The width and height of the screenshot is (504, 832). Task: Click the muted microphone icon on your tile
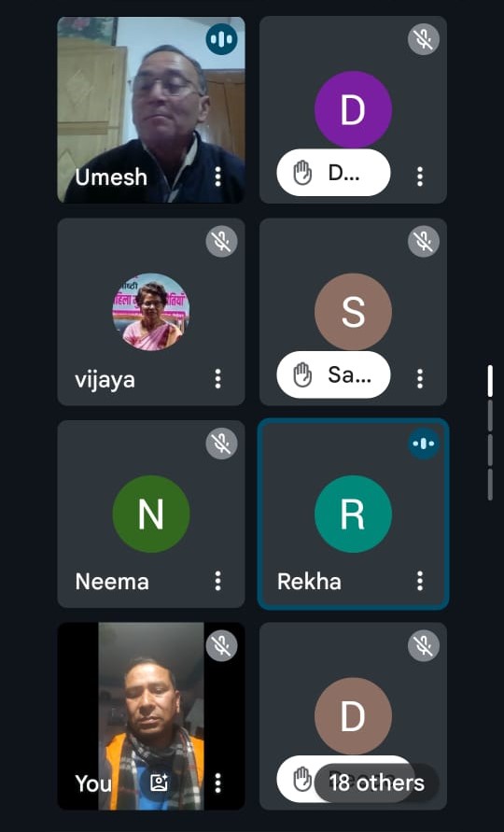(x=222, y=645)
